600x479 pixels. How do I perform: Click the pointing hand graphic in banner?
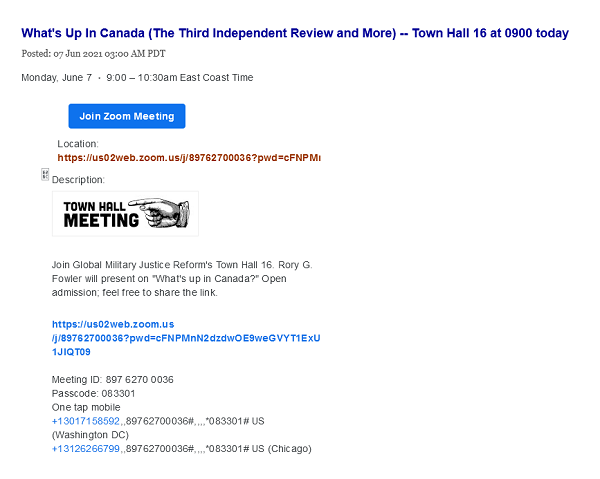[165, 212]
